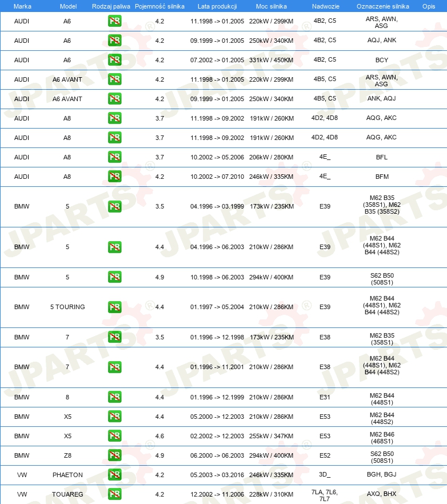Viewport: 447px width, 504px height.
Task: Click the 'BGH, BGJ' engine code cell
Action: click(x=382, y=474)
